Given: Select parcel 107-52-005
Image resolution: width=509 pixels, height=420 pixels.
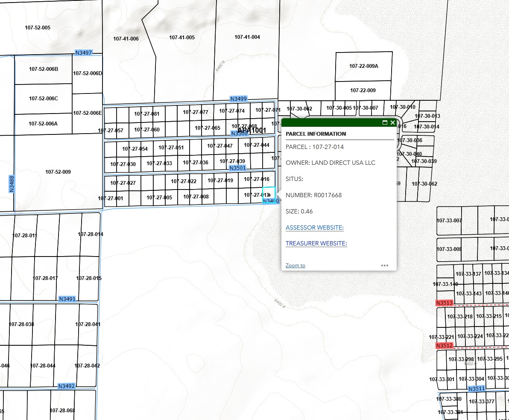Looking at the screenshot, I should click(38, 28).
